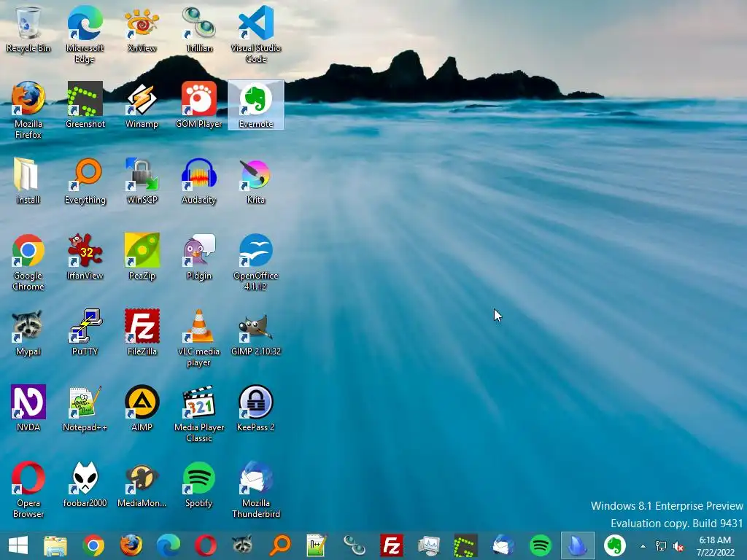Select the GOM Player desktop icon
The width and height of the screenshot is (747, 560).
[199, 105]
